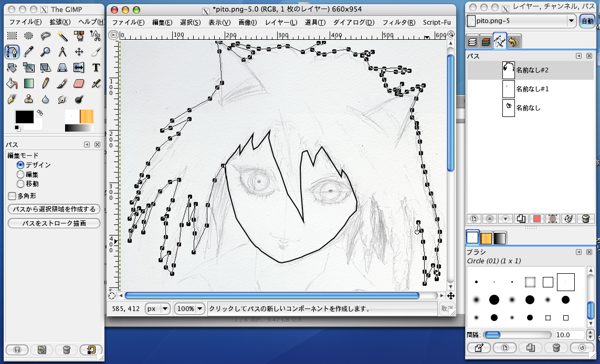Open the px unit dropdown

[x=157, y=308]
